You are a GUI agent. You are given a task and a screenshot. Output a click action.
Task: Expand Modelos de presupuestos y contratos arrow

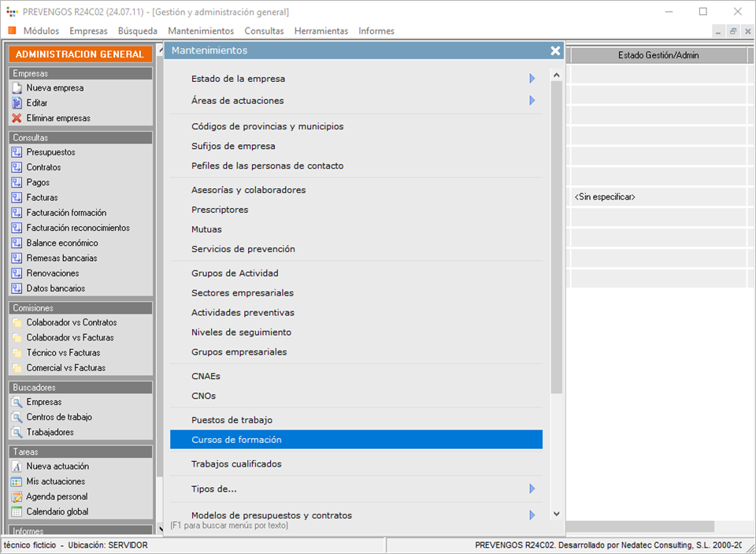532,515
